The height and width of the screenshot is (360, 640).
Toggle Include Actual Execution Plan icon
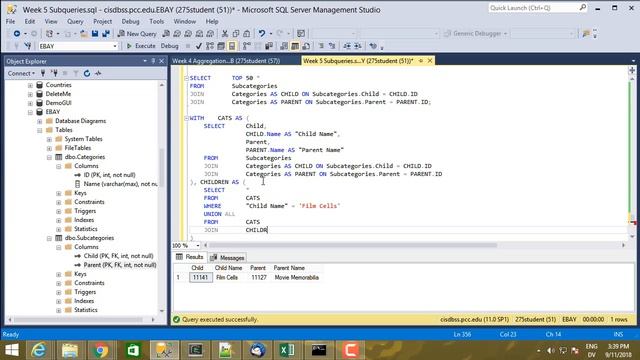click(247, 46)
